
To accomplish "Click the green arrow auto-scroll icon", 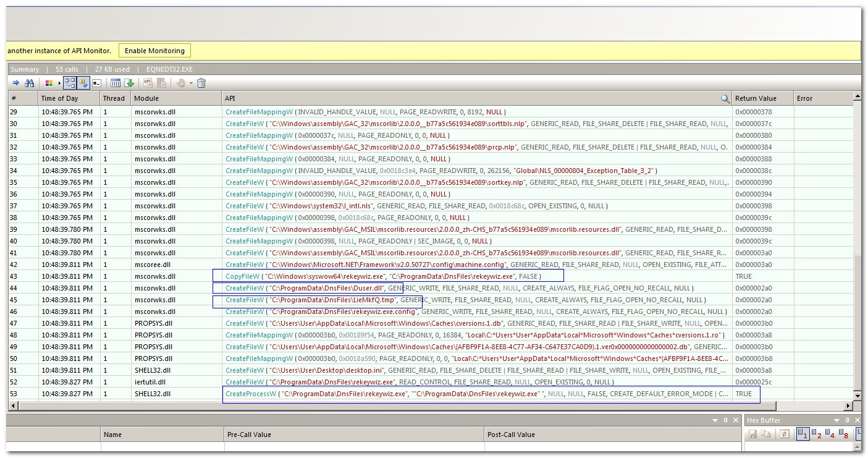I will pyautogui.click(x=129, y=83).
